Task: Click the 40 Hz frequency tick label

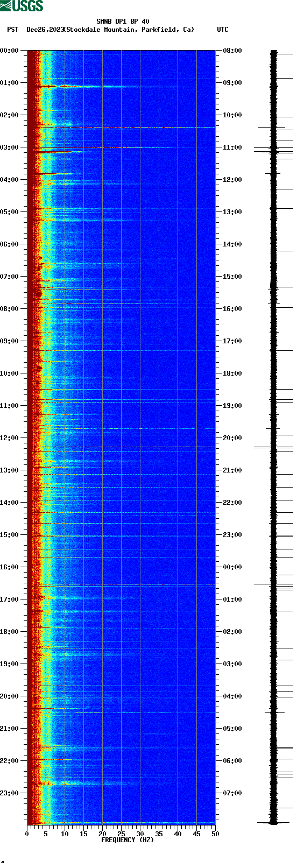Action: coord(178,834)
